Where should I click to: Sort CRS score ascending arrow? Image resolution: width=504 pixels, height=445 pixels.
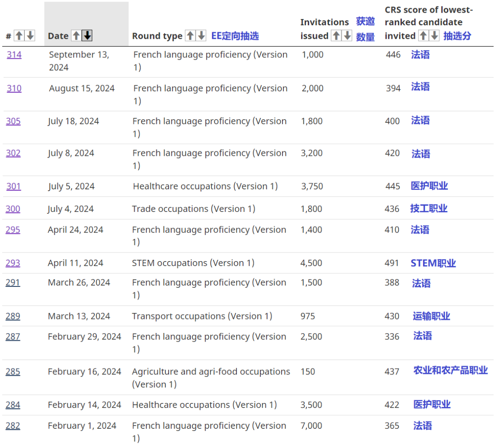[424, 35]
